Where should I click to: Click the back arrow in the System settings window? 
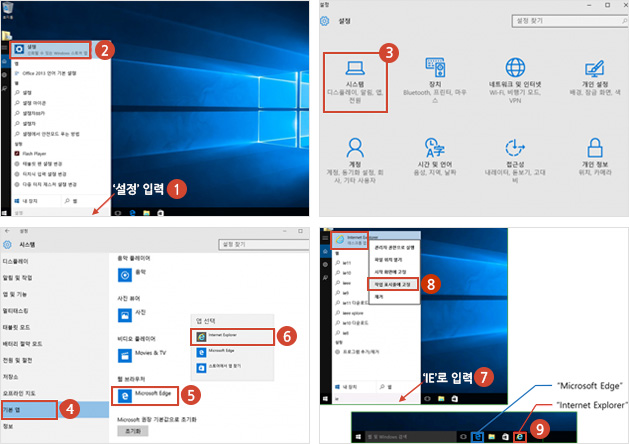click(x=7, y=231)
